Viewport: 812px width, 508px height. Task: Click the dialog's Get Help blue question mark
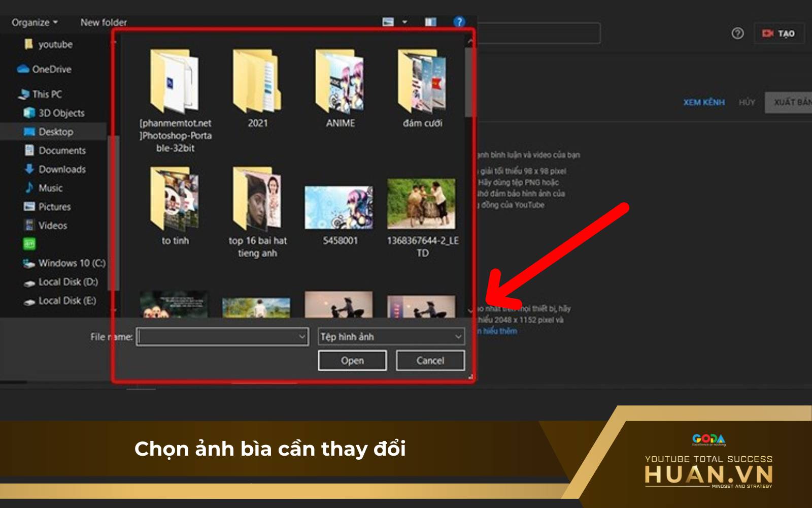(459, 21)
